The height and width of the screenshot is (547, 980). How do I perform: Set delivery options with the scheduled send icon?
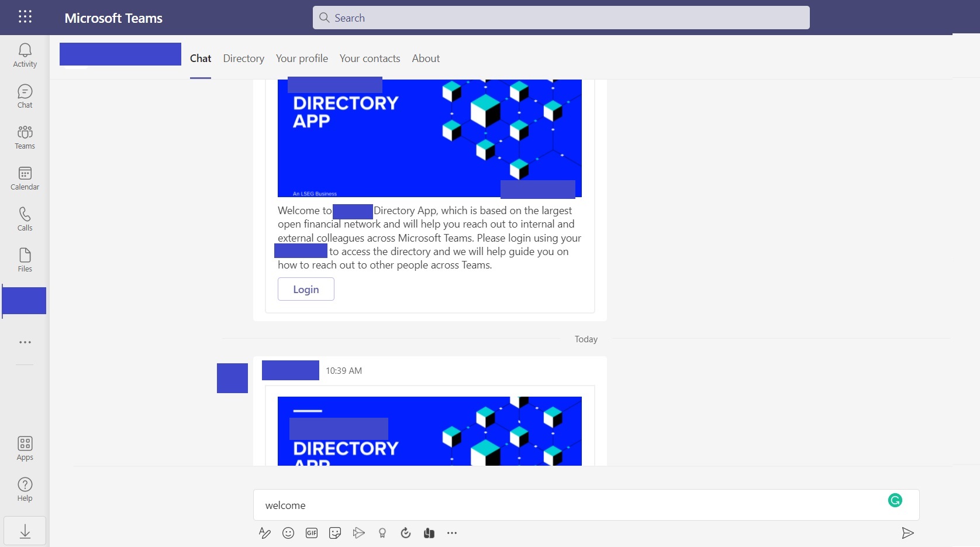406,533
